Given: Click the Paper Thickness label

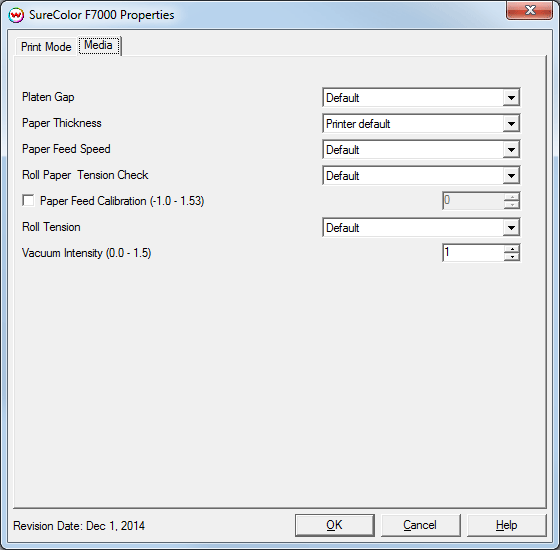Looking at the screenshot, I should pos(62,123).
